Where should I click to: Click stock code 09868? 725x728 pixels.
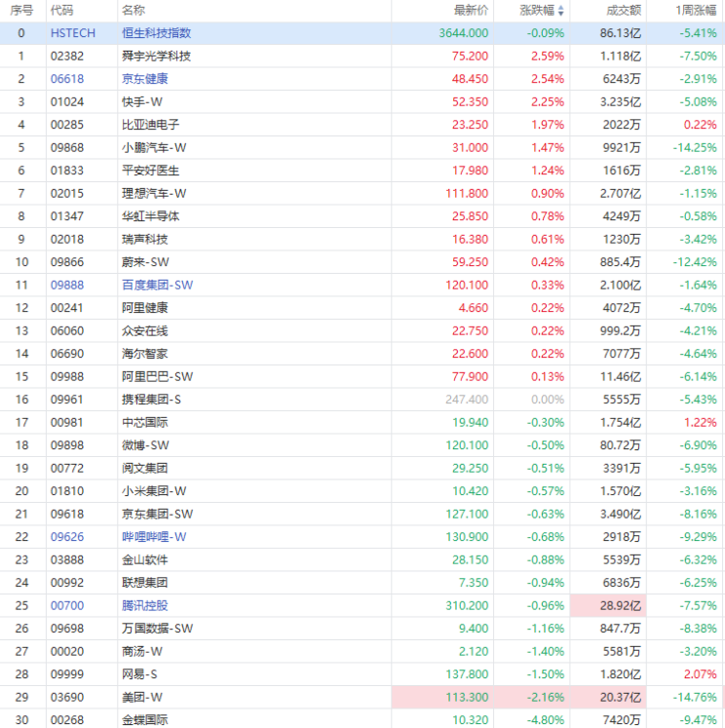pos(67,147)
